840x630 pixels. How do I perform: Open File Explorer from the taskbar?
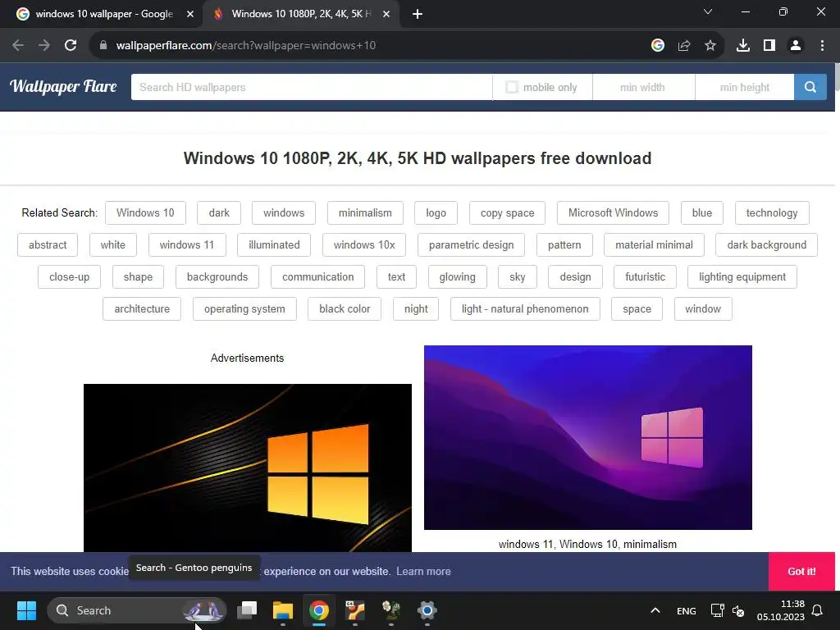[283, 610]
